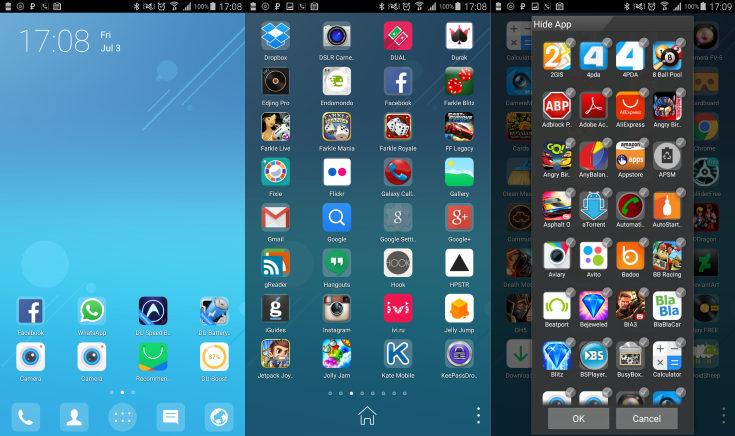The width and height of the screenshot is (735, 436).
Task: Open Instagram from the drawer
Action: tap(337, 308)
